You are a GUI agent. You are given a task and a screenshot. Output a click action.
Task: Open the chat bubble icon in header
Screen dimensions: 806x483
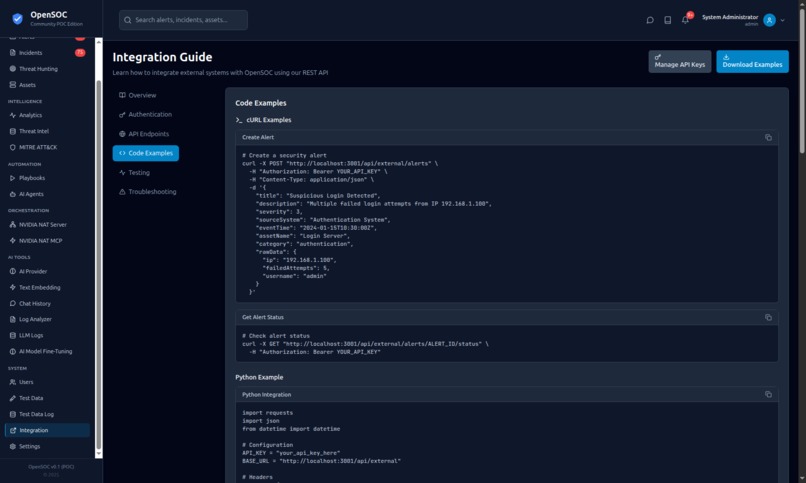coord(650,20)
